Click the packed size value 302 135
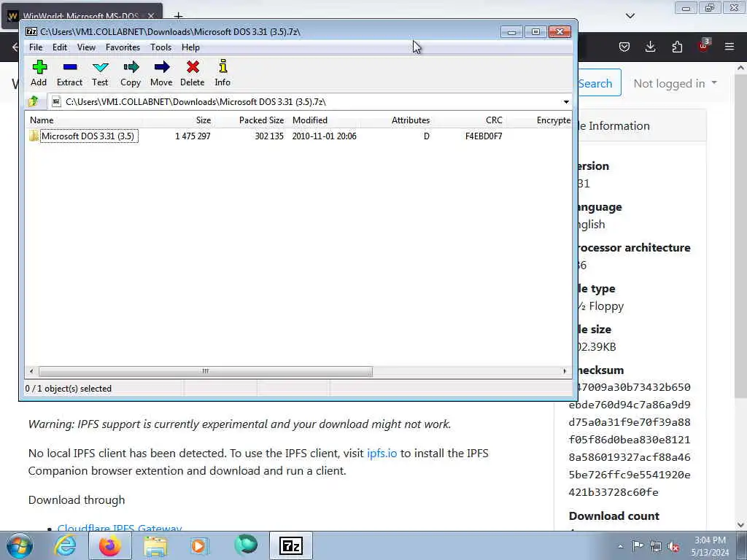This screenshot has width=747, height=560. coord(268,136)
